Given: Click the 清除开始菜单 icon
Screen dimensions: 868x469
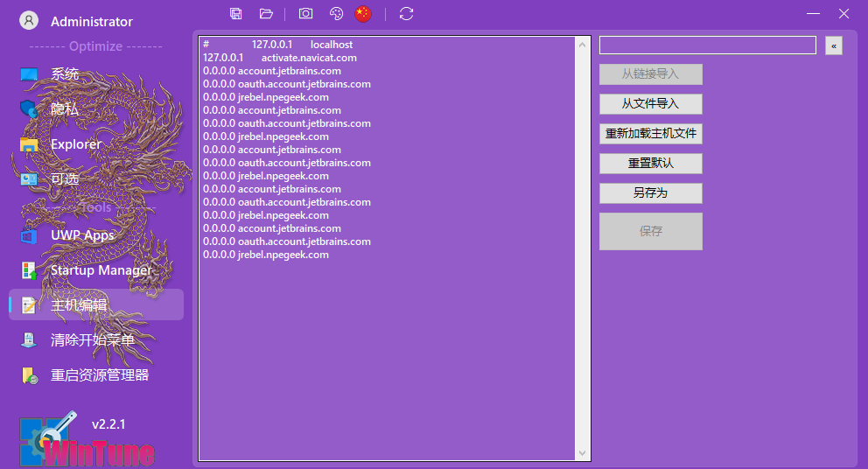Looking at the screenshot, I should click(29, 340).
